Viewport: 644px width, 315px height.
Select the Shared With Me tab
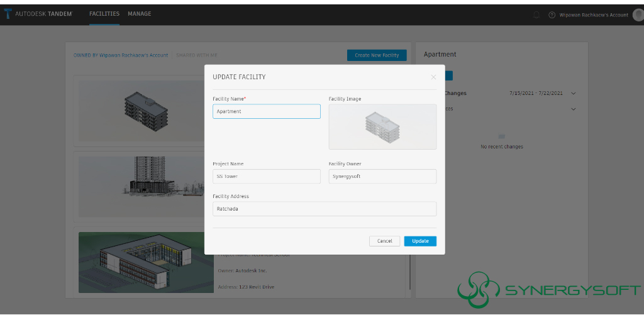coord(197,55)
